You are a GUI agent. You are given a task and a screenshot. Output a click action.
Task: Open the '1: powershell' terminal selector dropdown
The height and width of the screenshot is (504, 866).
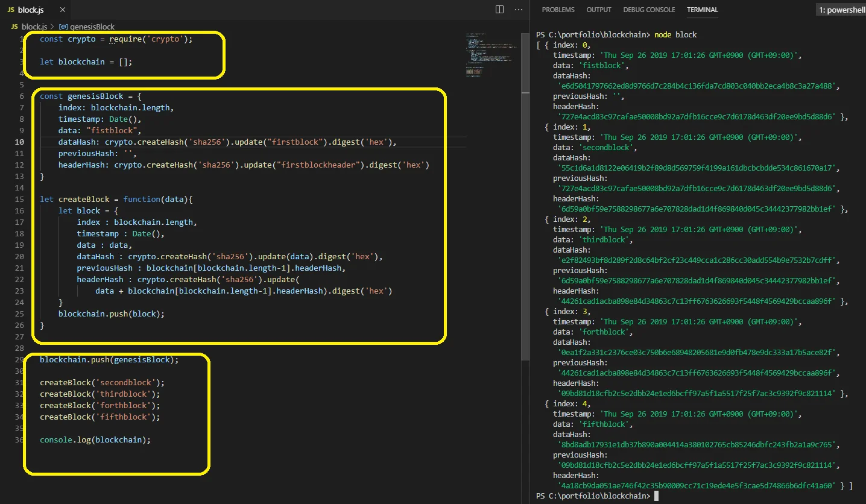[841, 10]
